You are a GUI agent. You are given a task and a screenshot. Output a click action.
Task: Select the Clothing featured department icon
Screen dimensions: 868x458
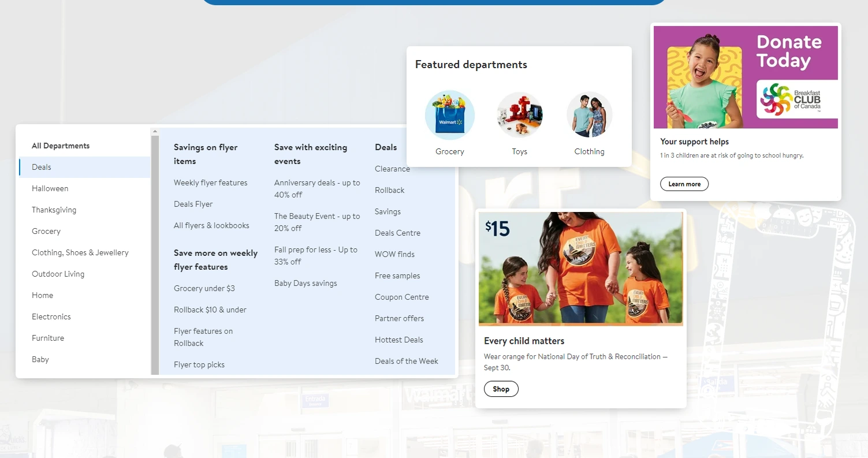tap(589, 115)
